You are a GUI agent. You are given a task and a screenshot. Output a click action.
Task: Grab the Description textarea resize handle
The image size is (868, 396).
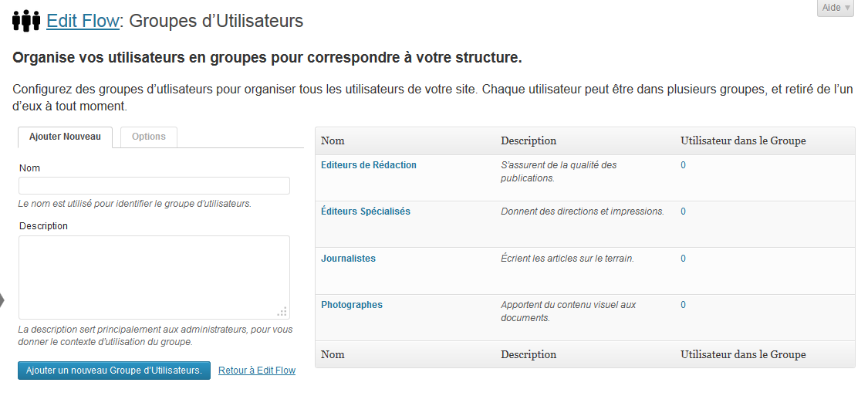click(282, 312)
